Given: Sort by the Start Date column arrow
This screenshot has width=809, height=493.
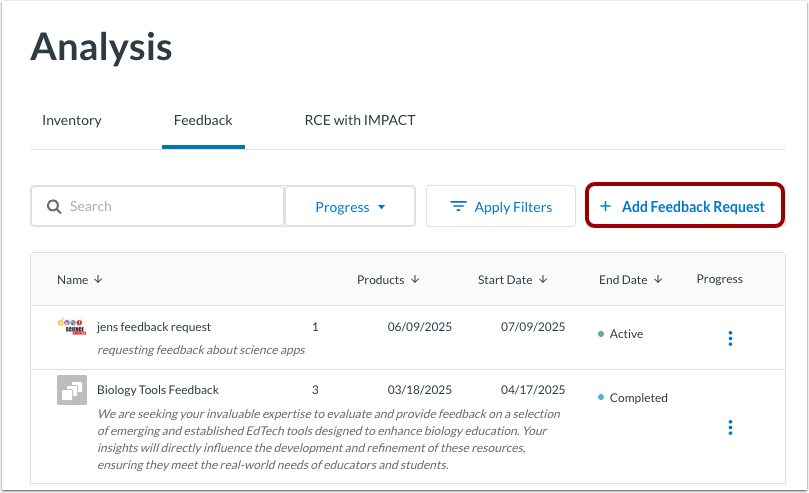Looking at the screenshot, I should point(543,279).
